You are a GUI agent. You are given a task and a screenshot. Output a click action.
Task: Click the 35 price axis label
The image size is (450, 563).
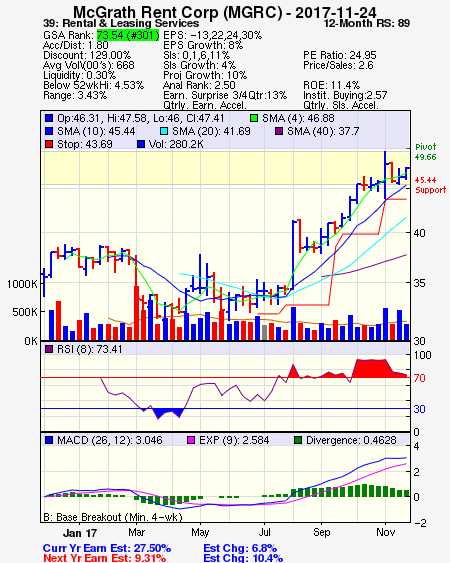[x=419, y=283]
